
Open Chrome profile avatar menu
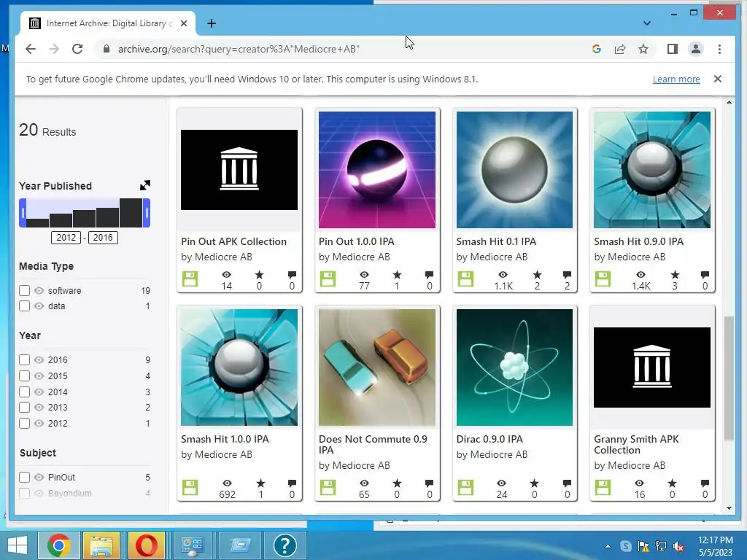pyautogui.click(x=695, y=49)
